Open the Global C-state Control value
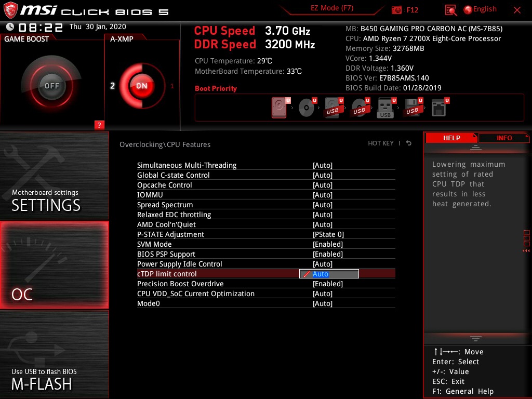532x399 pixels. 322,175
